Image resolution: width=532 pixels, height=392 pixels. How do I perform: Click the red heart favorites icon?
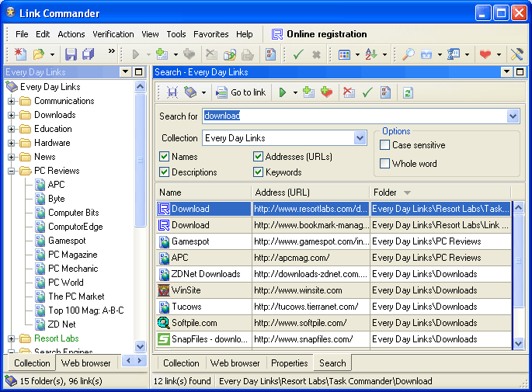tap(485, 54)
